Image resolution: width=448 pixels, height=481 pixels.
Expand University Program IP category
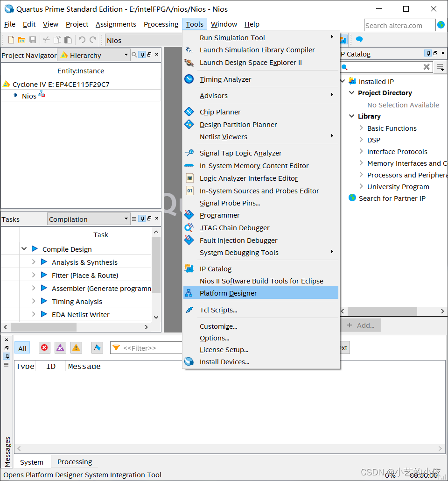[361, 186]
